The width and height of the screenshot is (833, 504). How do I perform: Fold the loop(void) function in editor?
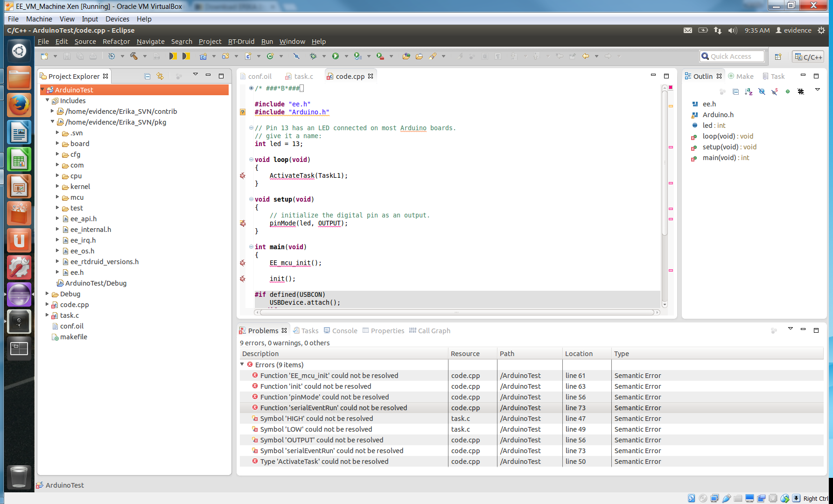(251, 160)
